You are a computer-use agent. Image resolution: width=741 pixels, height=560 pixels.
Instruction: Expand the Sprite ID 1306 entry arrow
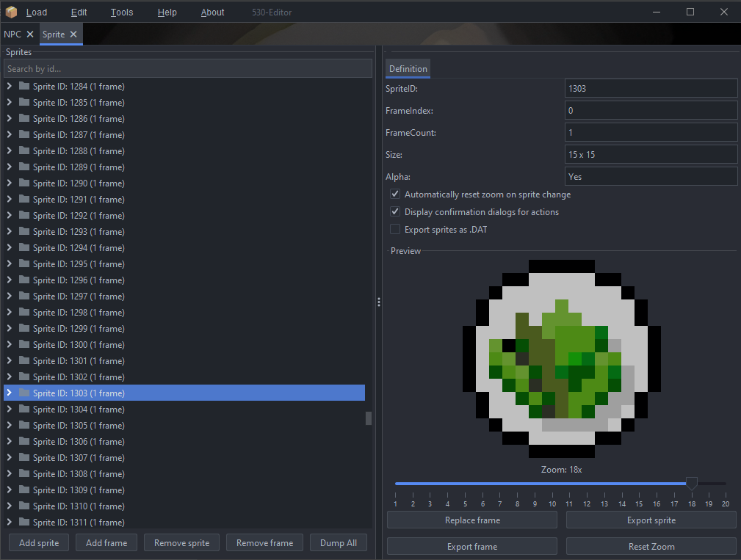[10, 441]
